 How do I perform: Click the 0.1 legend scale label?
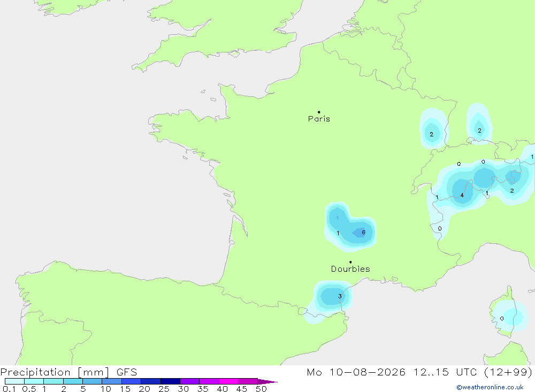pyautogui.click(x=9, y=389)
